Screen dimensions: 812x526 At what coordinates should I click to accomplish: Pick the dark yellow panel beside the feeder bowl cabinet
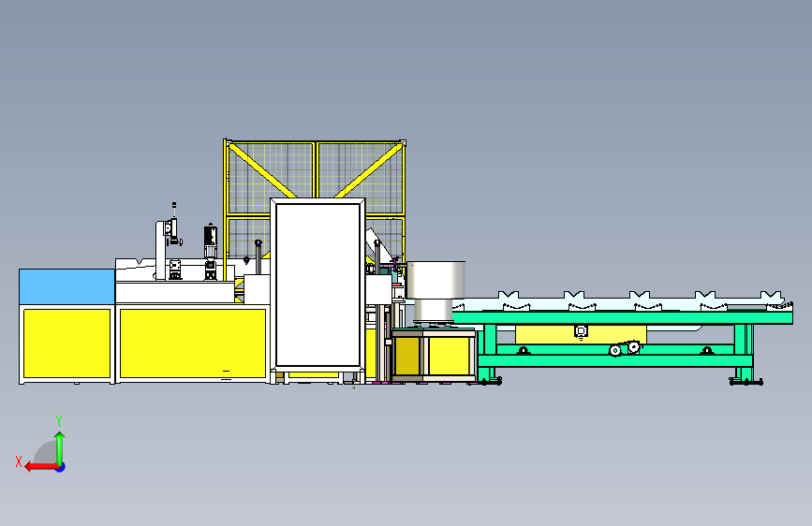(408, 357)
